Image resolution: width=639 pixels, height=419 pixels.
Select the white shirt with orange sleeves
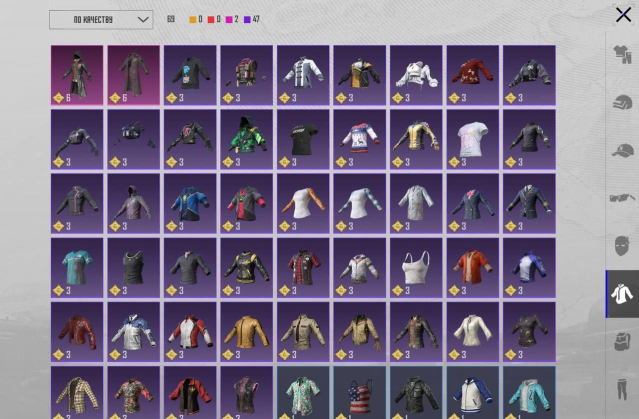coord(303,203)
